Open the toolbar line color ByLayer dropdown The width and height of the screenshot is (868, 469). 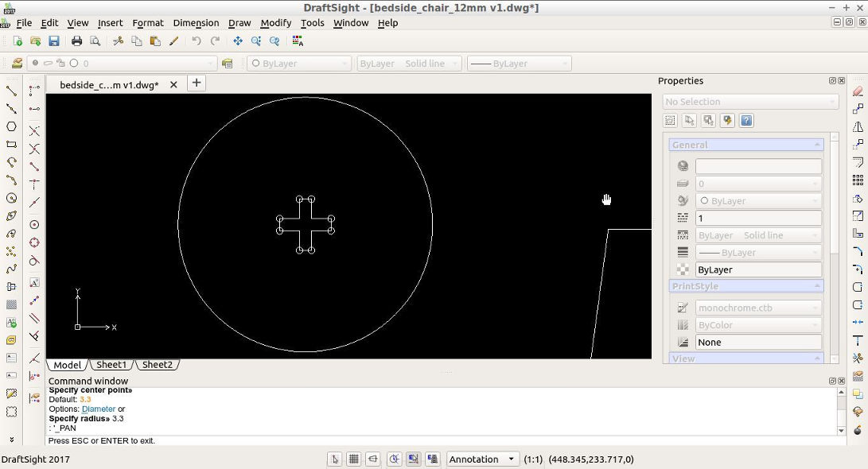coord(299,63)
